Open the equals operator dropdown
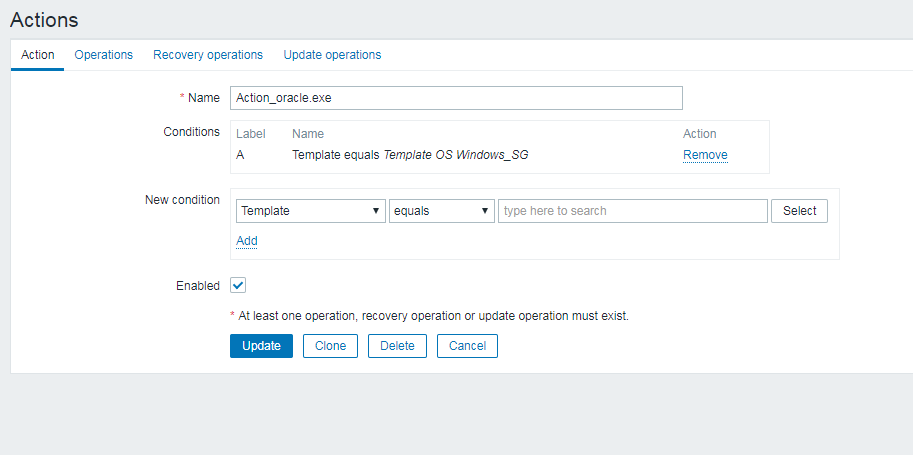Viewport: 913px width, 455px height. click(441, 211)
